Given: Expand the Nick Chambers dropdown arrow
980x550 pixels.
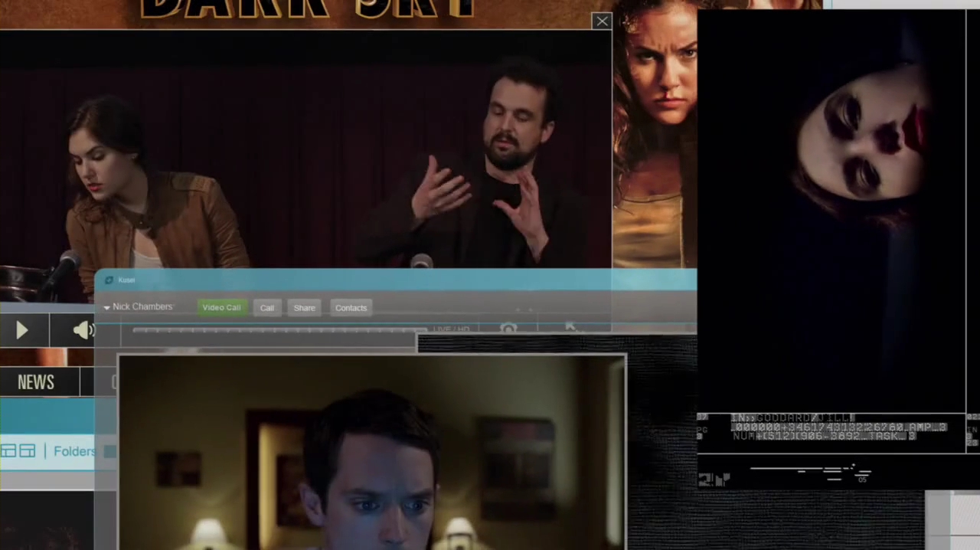Looking at the screenshot, I should click(106, 308).
